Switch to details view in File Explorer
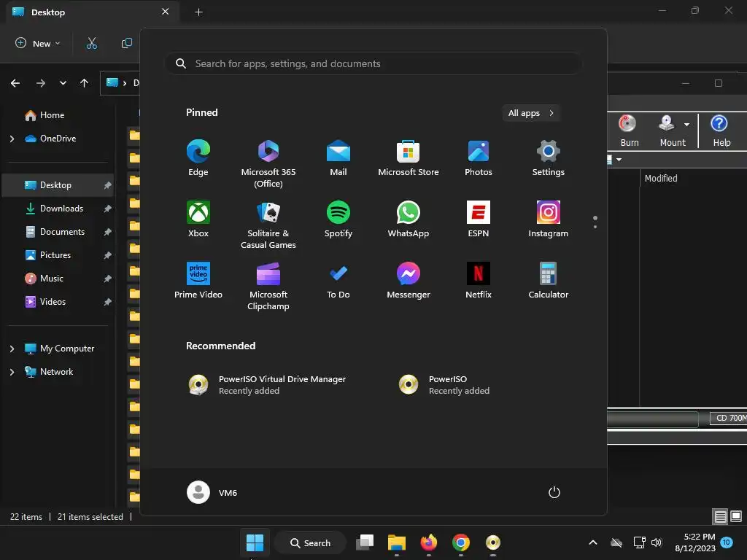This screenshot has height=560, width=747. (x=720, y=516)
